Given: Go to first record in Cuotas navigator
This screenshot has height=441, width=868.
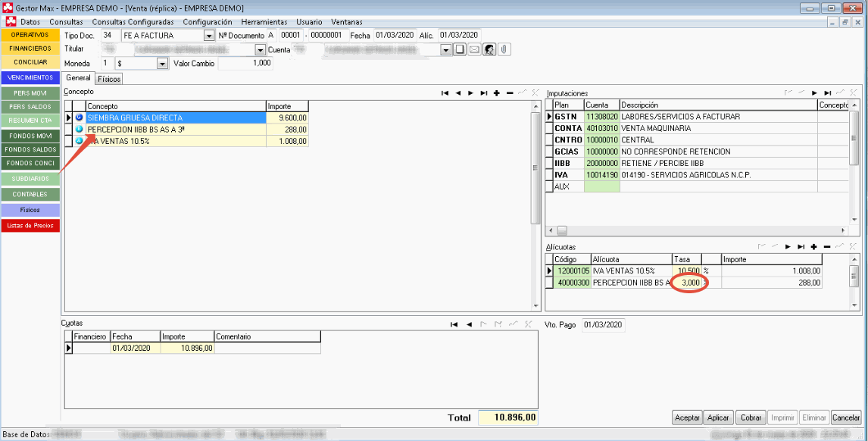Looking at the screenshot, I should (x=455, y=324).
